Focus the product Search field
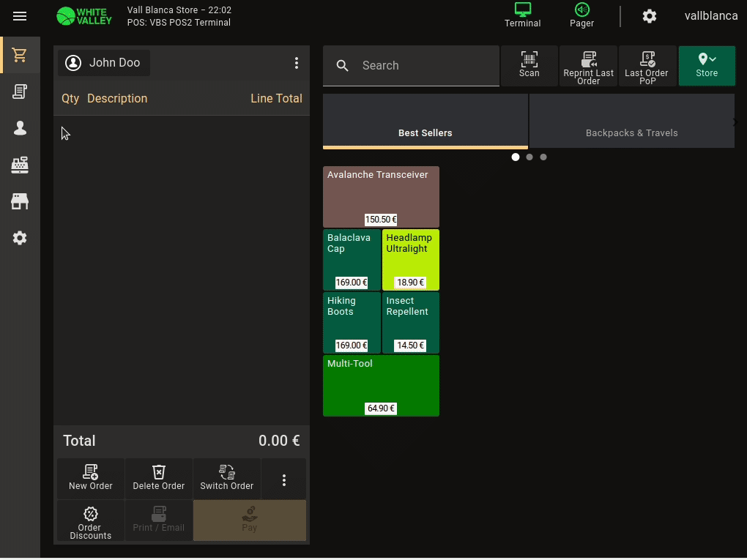This screenshot has height=560, width=747. 425,66
